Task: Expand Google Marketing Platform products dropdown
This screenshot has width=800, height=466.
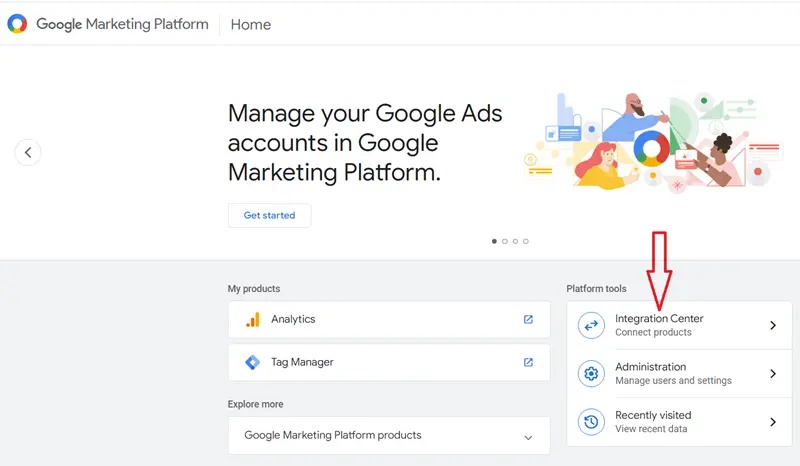Action: tap(389, 435)
